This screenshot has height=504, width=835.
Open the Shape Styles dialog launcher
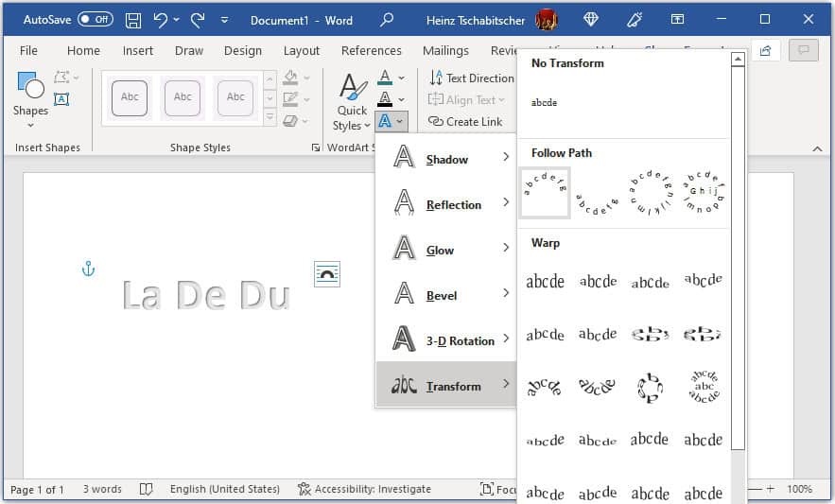[x=316, y=148]
